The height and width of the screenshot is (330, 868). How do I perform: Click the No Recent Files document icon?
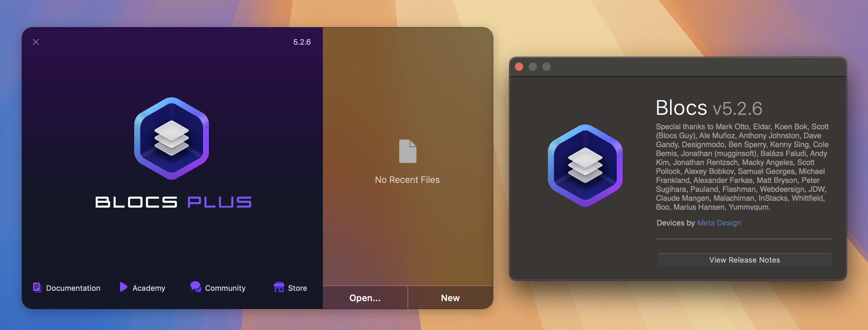point(408,151)
